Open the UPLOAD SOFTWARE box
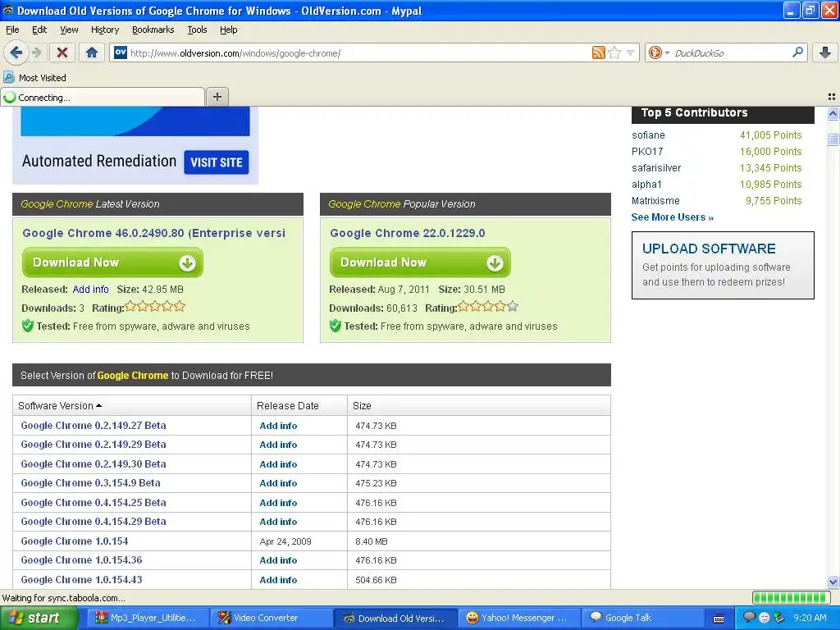This screenshot has width=840, height=630. pos(723,265)
